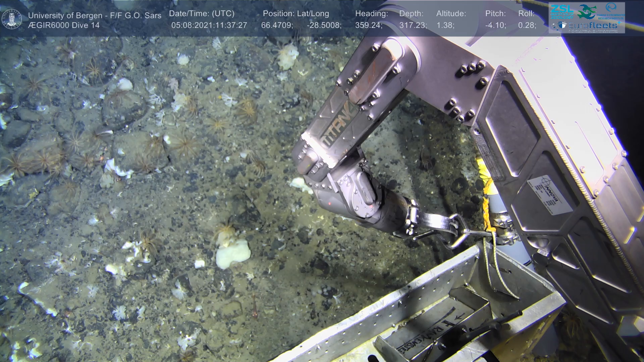Click the ÆGIR6000 Dive 14 text

[64, 25]
